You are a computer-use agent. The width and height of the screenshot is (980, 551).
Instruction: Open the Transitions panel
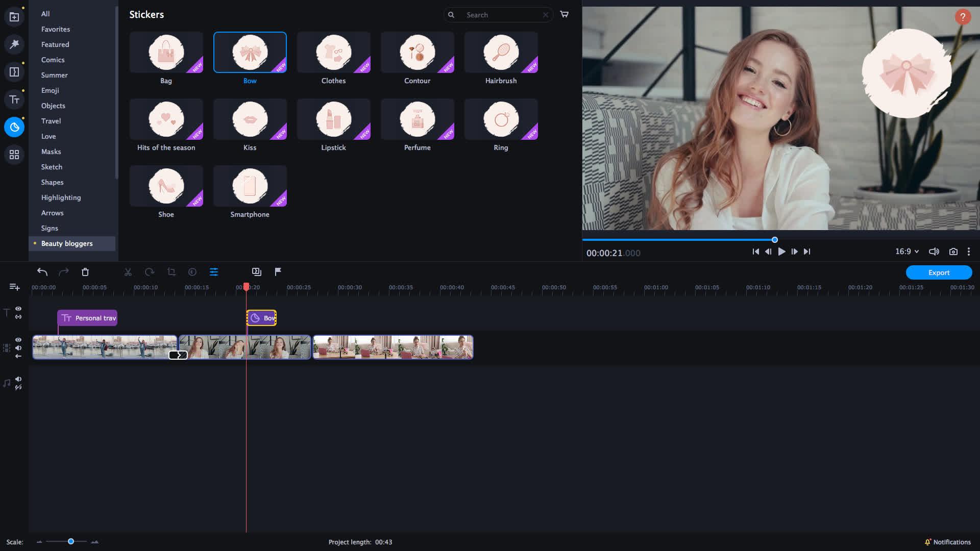(14, 71)
